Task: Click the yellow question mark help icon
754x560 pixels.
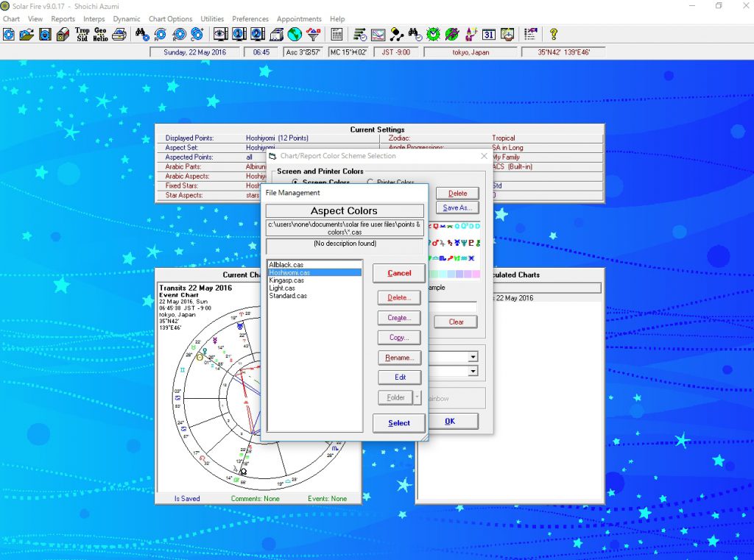Action: click(x=554, y=34)
